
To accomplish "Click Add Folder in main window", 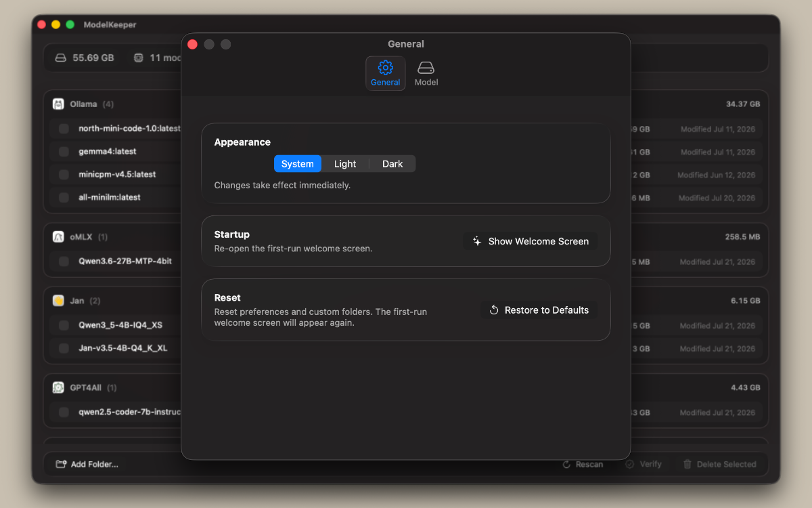I will (x=87, y=465).
